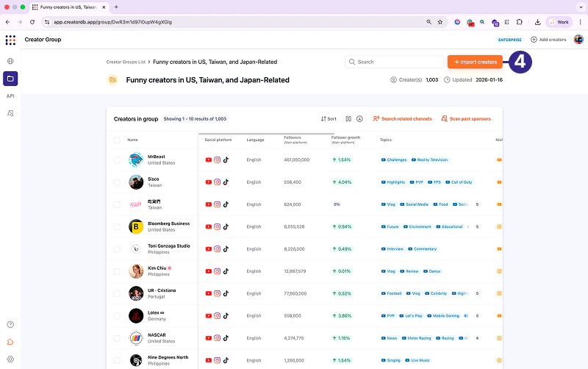The width and height of the screenshot is (588, 369).
Task: Bookmark page with star icon
Action: [x=440, y=22]
